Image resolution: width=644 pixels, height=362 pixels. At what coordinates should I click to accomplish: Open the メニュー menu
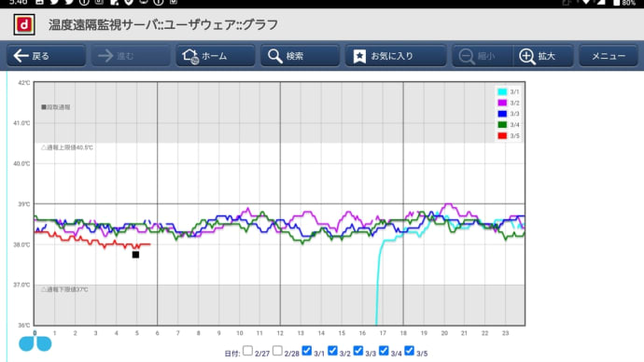(609, 55)
